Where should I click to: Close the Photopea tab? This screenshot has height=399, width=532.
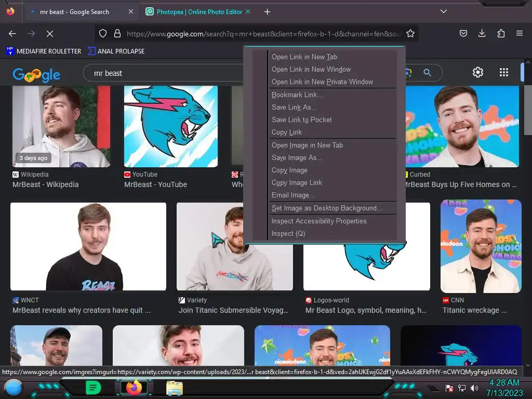point(248,11)
